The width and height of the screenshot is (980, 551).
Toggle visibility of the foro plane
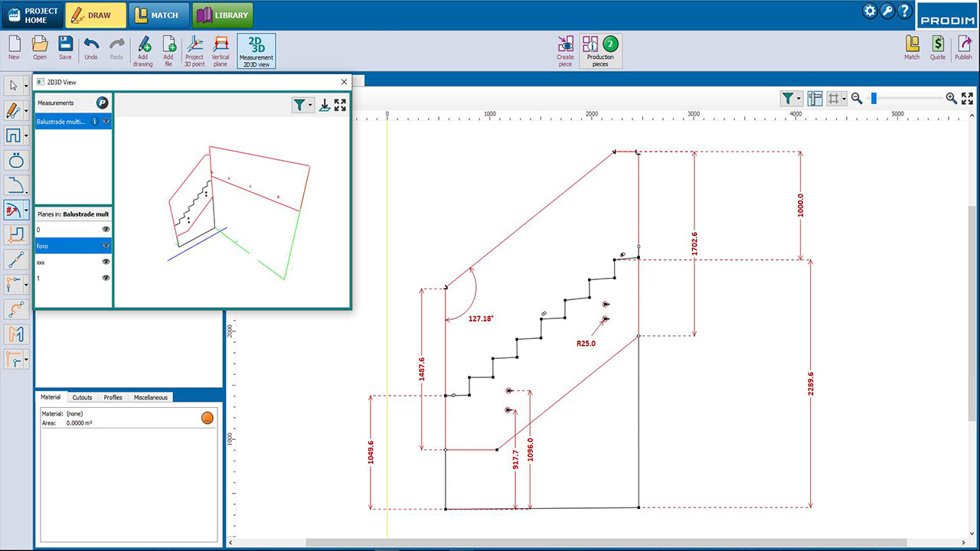pos(106,246)
